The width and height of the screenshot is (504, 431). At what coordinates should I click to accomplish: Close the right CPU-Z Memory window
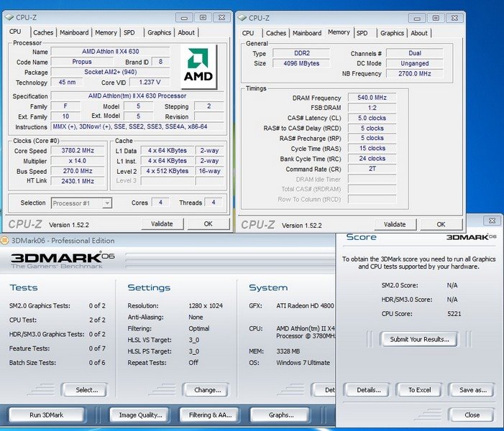coord(454,18)
